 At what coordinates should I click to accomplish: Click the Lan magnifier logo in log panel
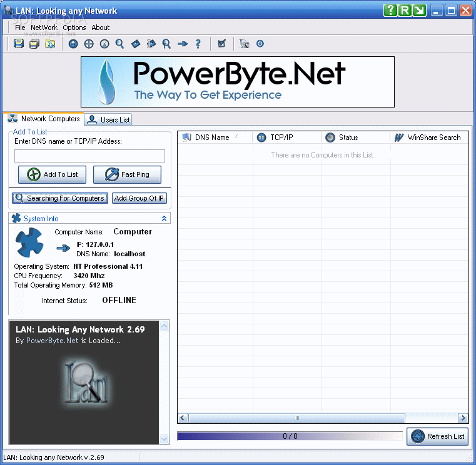(86, 383)
